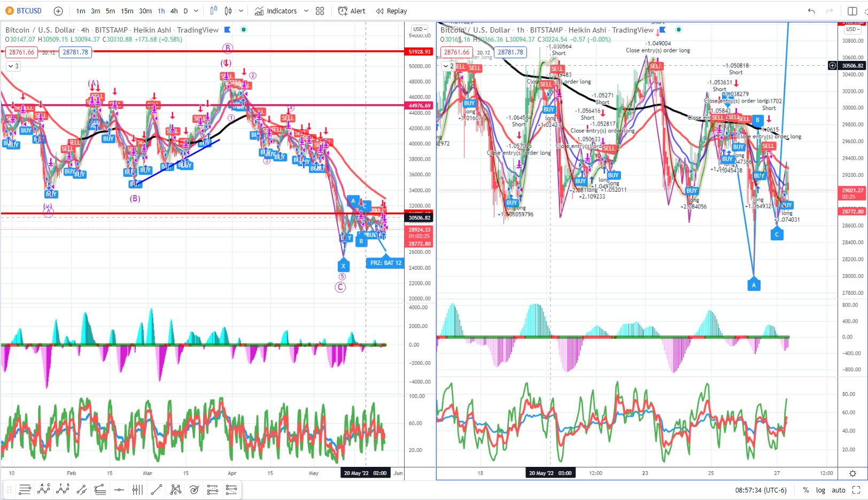Open the chart layout selector icon

point(852,11)
